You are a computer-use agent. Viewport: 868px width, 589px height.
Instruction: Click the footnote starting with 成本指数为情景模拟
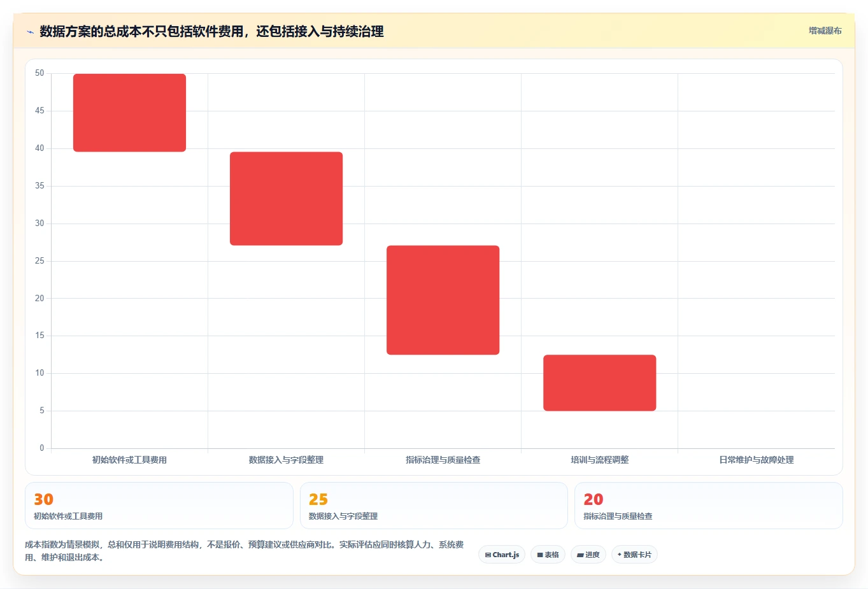(245, 551)
